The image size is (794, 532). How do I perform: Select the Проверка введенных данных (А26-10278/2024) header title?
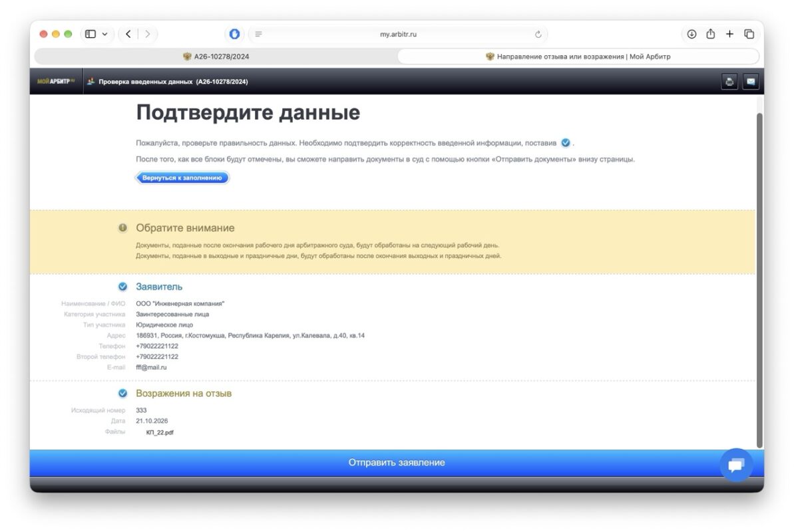click(x=173, y=82)
